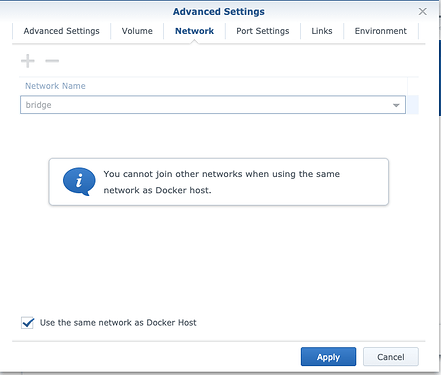Cancel the Advanced Settings changes
The width and height of the screenshot is (441, 375).
click(391, 357)
